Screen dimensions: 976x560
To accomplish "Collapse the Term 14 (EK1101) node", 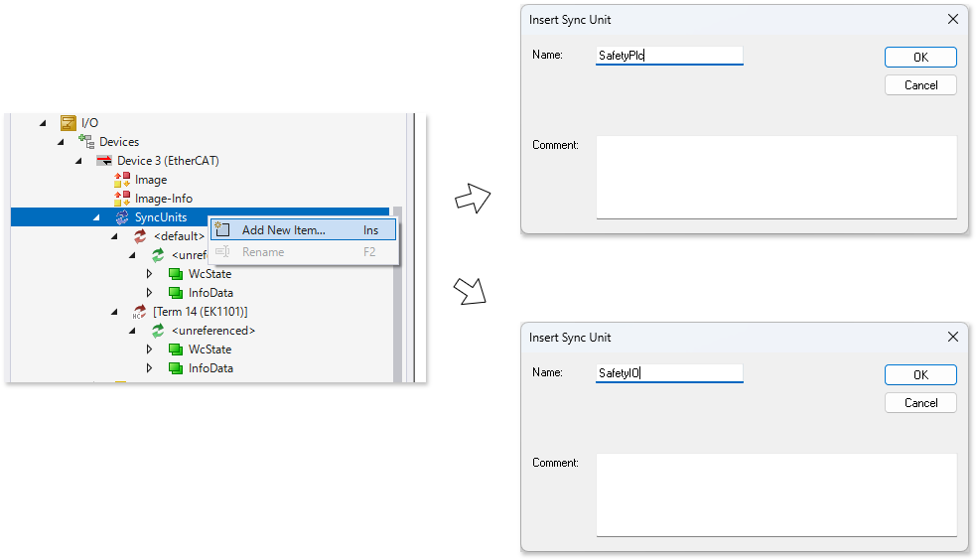I will (x=114, y=312).
